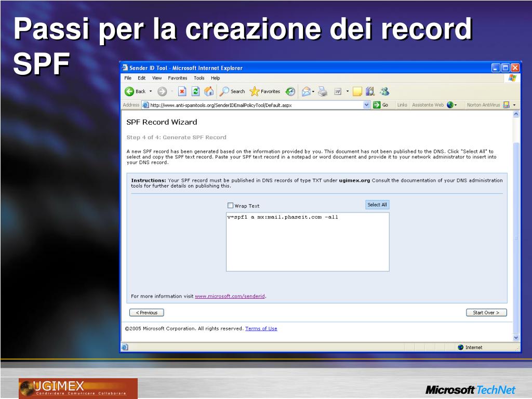Screen dimensions: 532x399
Task: Click the Back navigation button
Action: 135,91
